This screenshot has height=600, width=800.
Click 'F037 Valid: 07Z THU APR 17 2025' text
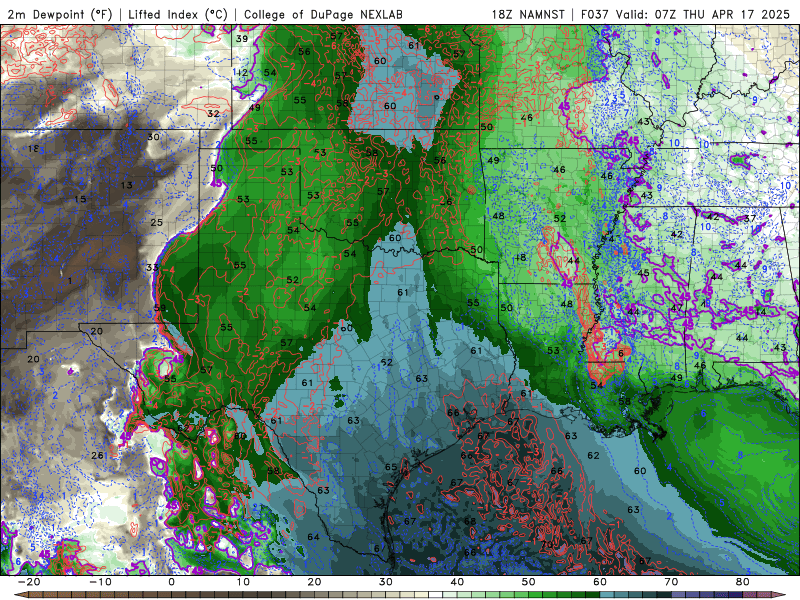(x=685, y=14)
